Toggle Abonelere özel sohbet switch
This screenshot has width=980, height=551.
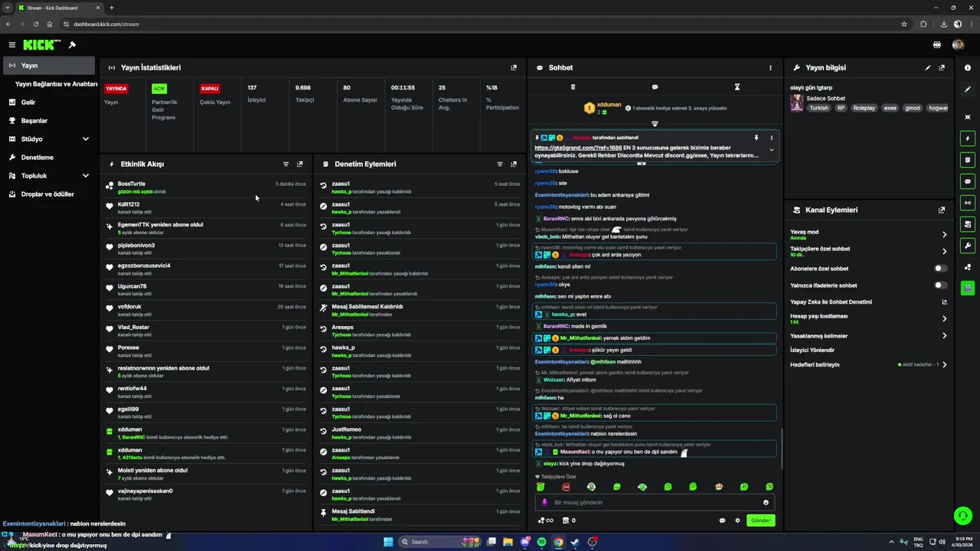click(941, 269)
